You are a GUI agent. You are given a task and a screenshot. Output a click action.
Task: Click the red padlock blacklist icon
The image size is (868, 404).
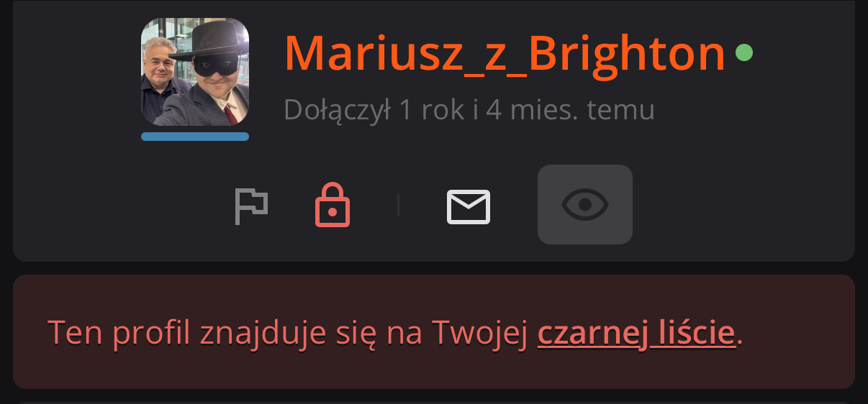333,205
